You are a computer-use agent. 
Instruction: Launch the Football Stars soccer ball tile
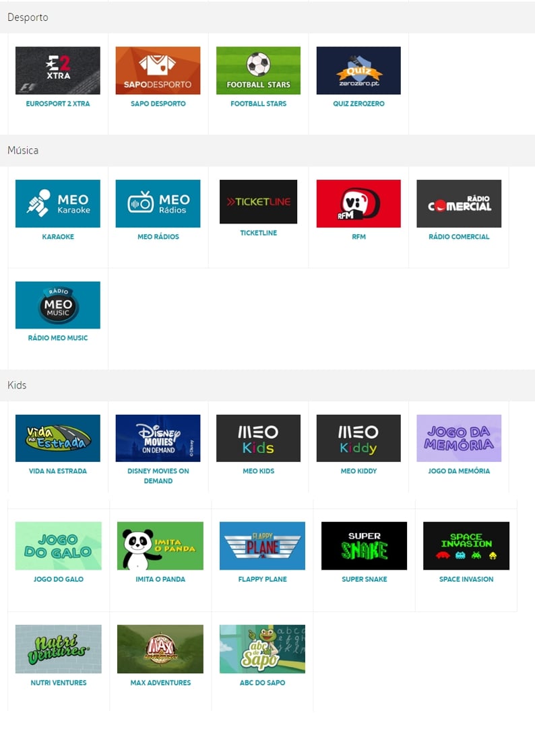point(258,71)
